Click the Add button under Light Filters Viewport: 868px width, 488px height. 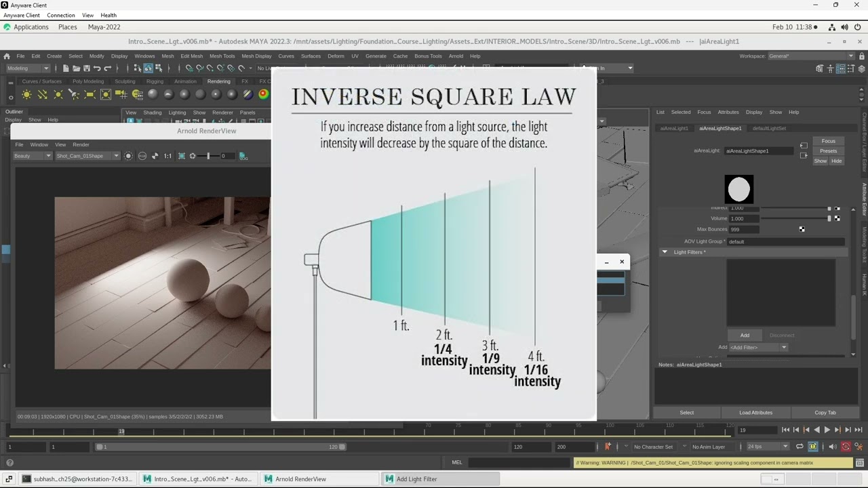pyautogui.click(x=745, y=335)
